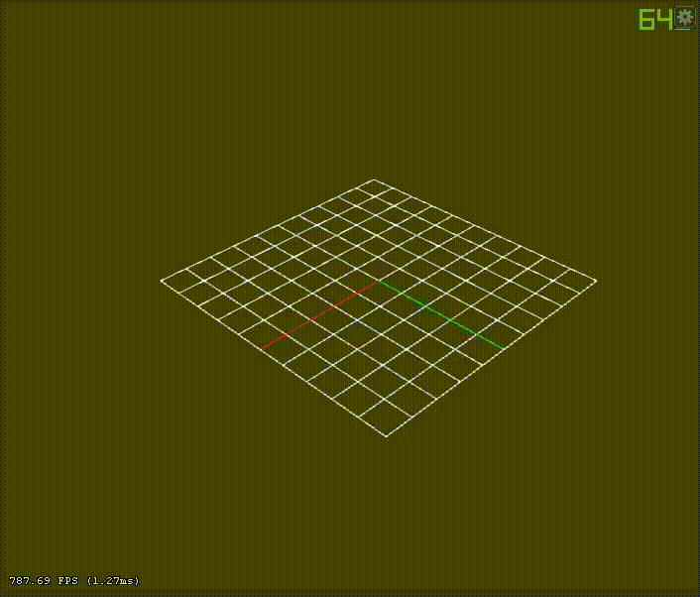Click the green axis line on grid
700x597 pixels.
442,314
